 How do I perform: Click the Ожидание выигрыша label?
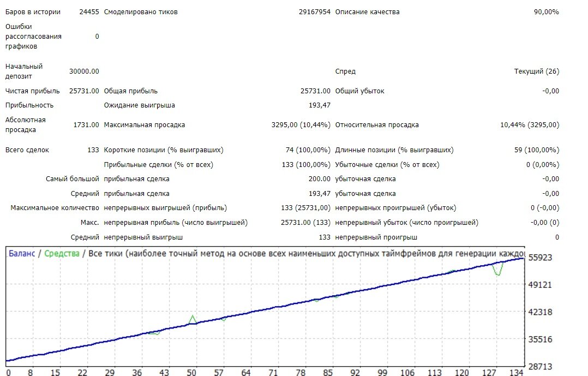click(x=139, y=105)
